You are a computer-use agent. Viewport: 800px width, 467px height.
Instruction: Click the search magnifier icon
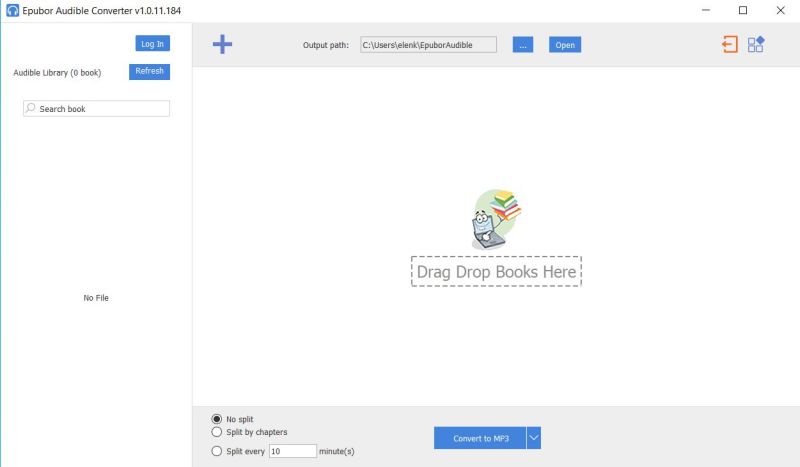coord(31,108)
